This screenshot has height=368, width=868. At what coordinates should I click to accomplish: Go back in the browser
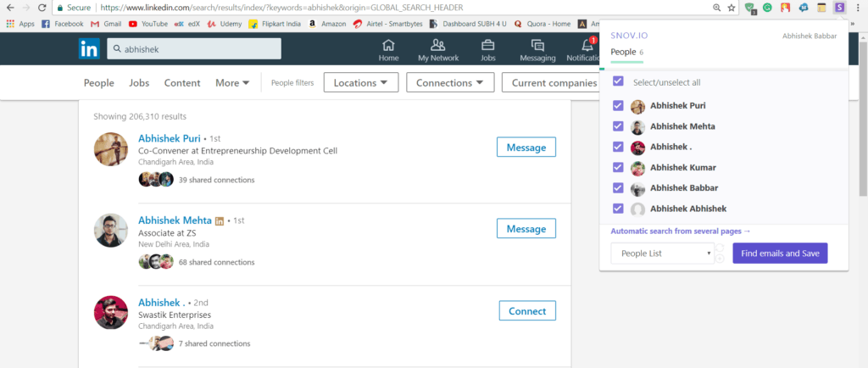click(9, 8)
